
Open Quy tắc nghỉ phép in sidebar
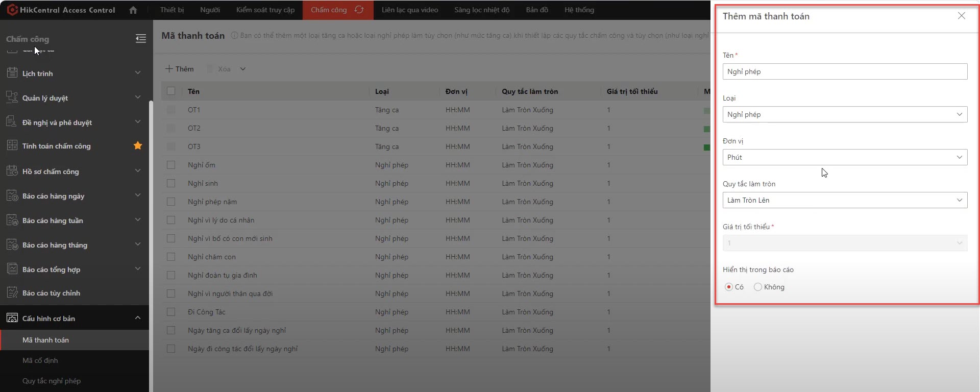pyautogui.click(x=52, y=381)
